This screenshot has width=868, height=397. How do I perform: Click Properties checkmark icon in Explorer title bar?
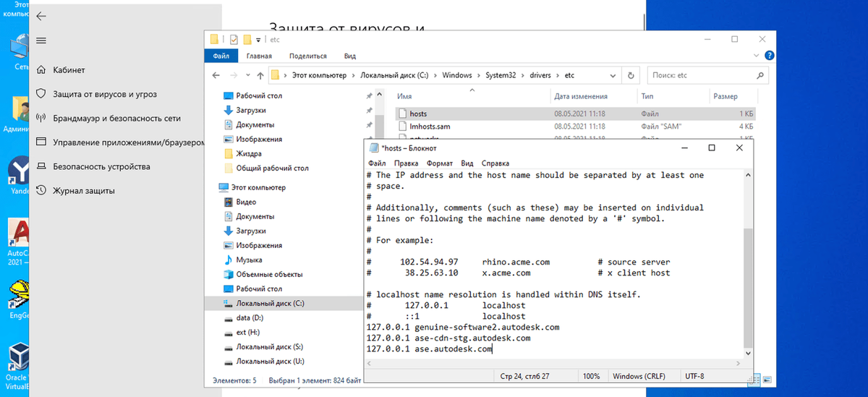pyautogui.click(x=233, y=39)
